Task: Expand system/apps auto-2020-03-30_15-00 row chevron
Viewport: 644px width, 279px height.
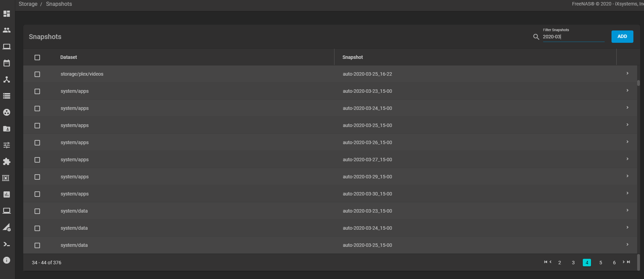Action: tap(627, 193)
